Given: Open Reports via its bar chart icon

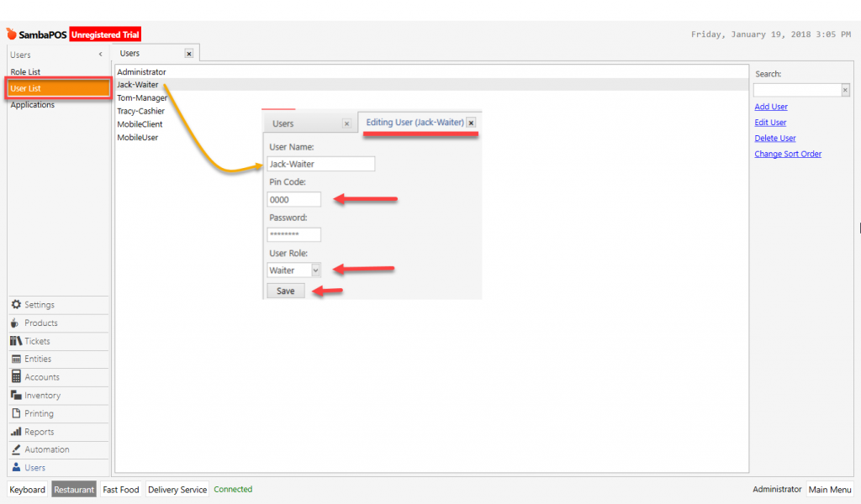Looking at the screenshot, I should [x=16, y=432].
